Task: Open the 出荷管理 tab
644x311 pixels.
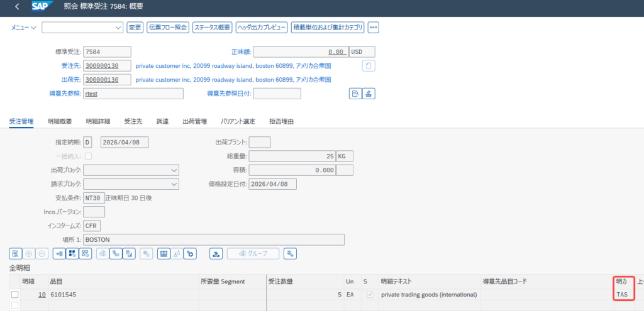Action: (x=194, y=121)
